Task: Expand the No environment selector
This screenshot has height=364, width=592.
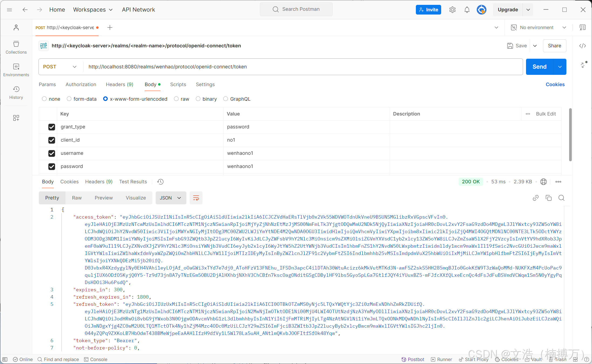Action: [564, 27]
